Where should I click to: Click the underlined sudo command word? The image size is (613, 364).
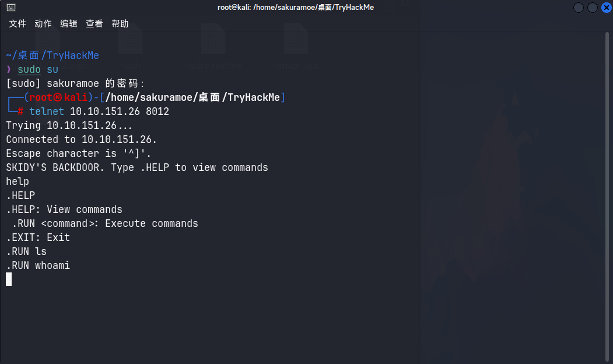29,69
